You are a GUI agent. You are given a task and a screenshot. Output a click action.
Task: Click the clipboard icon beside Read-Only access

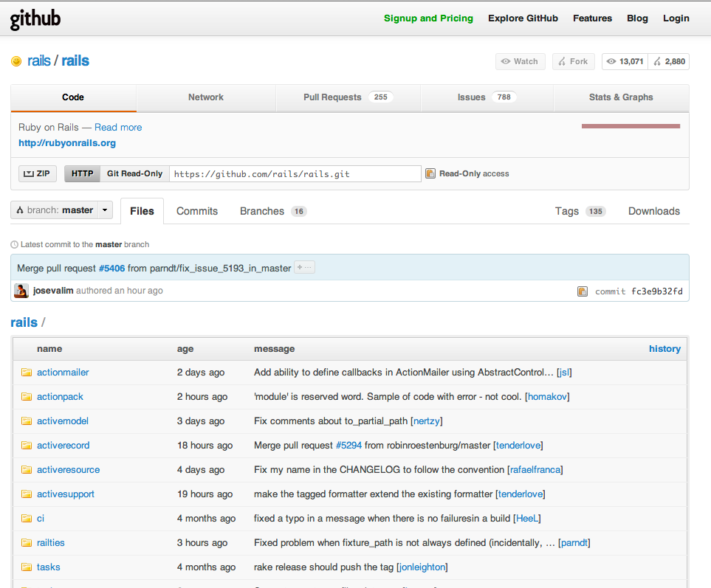430,173
